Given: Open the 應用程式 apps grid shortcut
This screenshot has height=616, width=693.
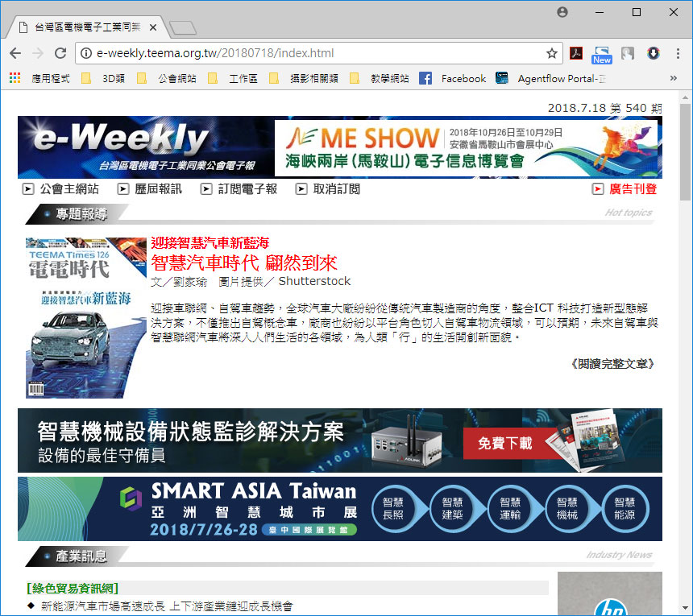Looking at the screenshot, I should point(39,79).
